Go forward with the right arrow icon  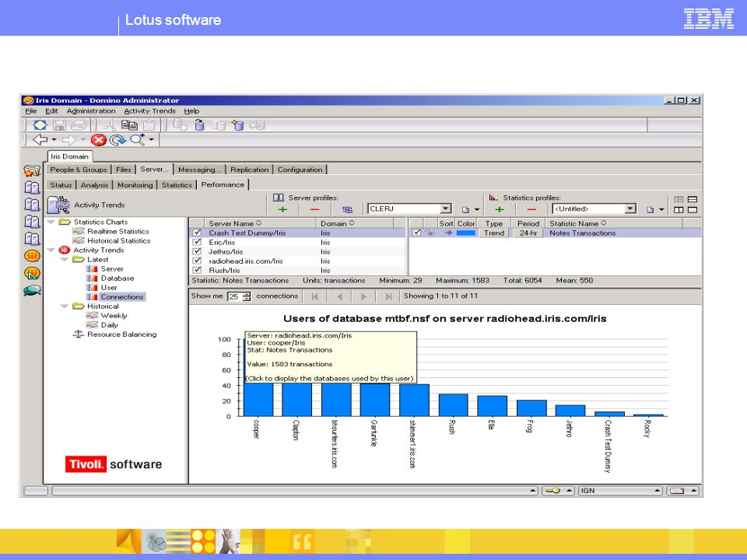coord(69,139)
